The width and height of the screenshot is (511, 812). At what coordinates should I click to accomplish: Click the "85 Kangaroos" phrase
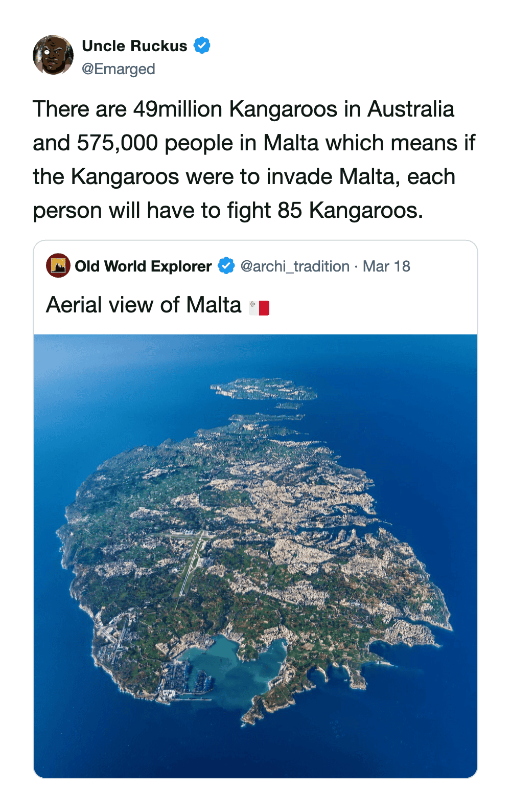(350, 211)
